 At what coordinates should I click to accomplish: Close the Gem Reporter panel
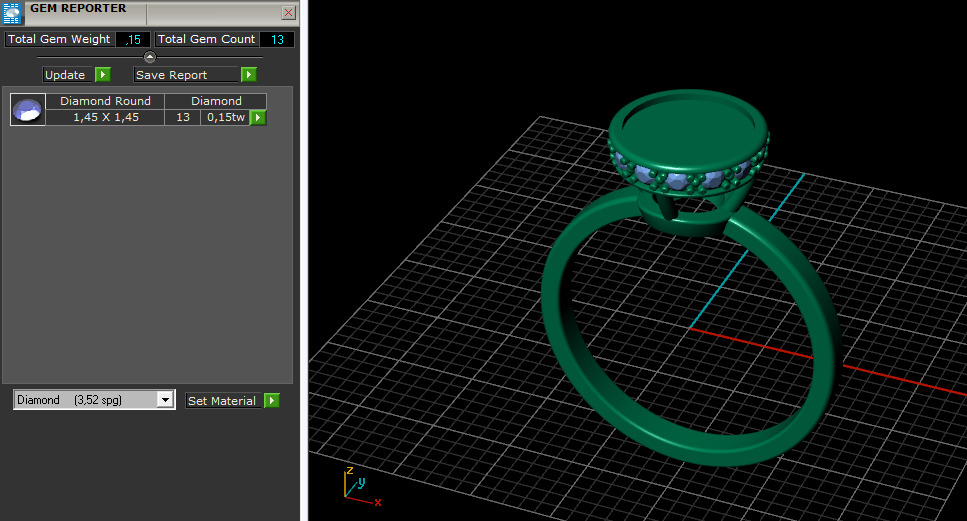pyautogui.click(x=288, y=12)
